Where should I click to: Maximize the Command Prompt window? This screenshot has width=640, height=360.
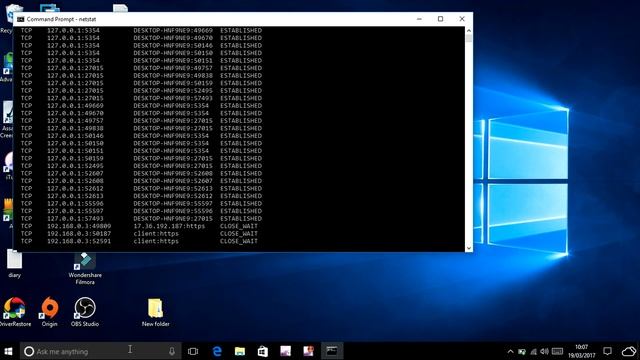[x=440, y=19]
